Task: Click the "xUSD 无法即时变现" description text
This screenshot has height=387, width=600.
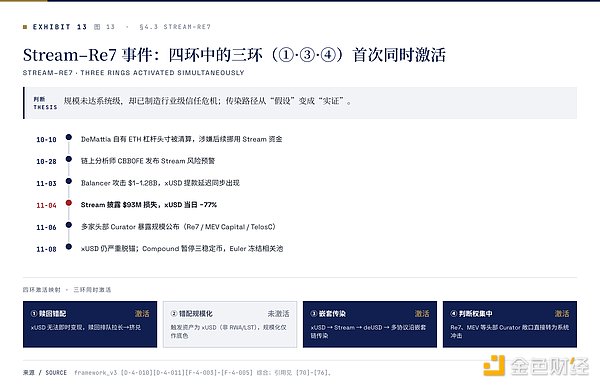Action: [86, 328]
